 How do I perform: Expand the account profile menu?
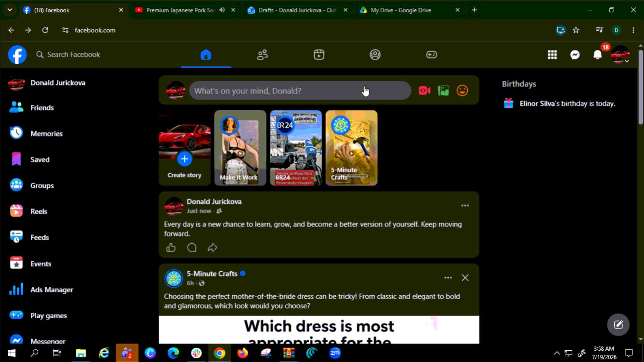click(x=620, y=55)
